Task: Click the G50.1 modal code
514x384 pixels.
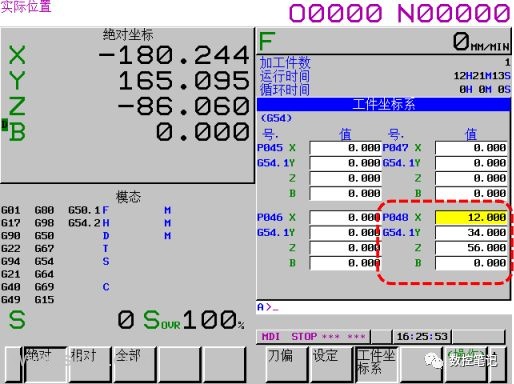Action: pos(84,210)
